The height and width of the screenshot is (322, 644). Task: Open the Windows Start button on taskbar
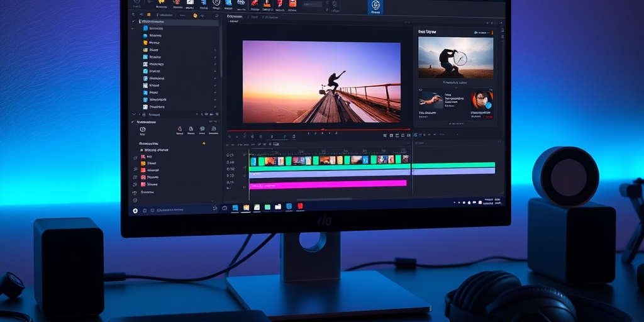(x=135, y=211)
